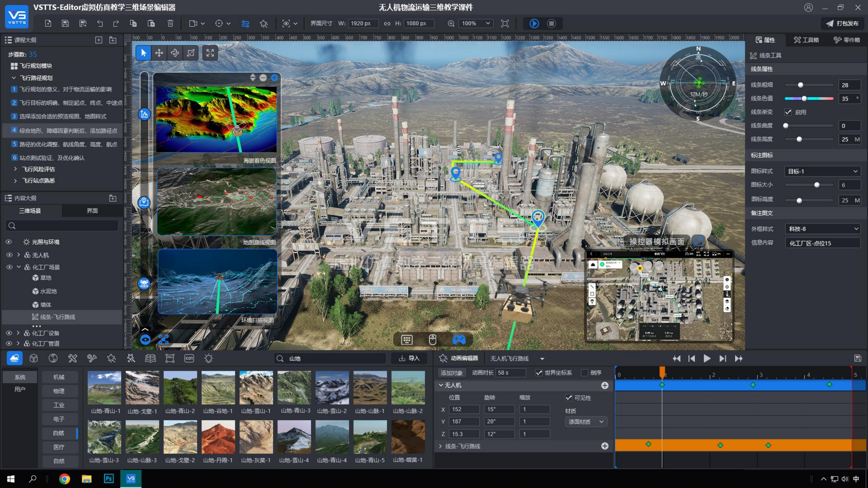The image size is (868, 488).
Task: Click the save animation icon
Action: [858, 358]
